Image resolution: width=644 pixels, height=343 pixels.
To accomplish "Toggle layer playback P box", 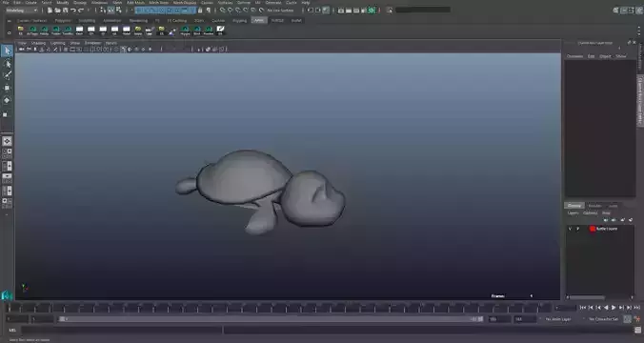I will 578,229.
